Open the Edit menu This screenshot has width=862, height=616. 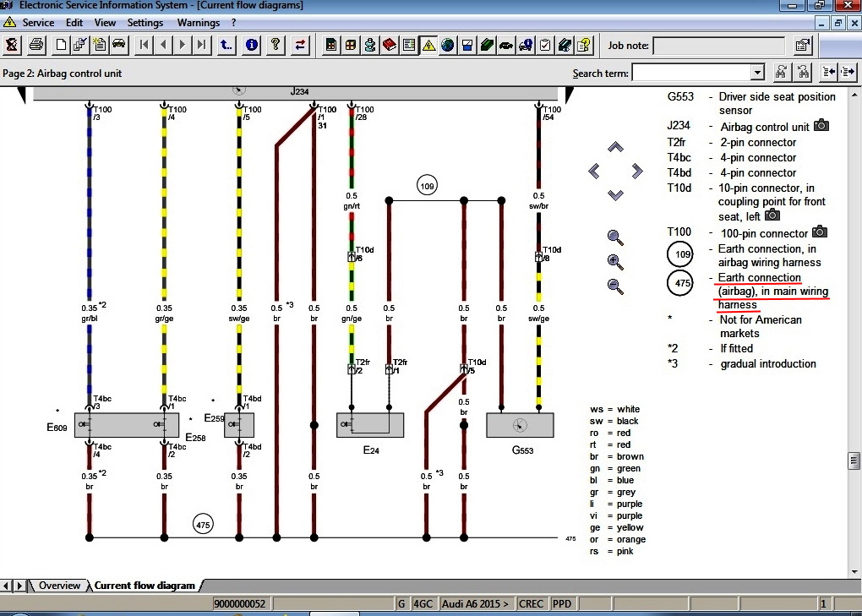click(x=74, y=23)
